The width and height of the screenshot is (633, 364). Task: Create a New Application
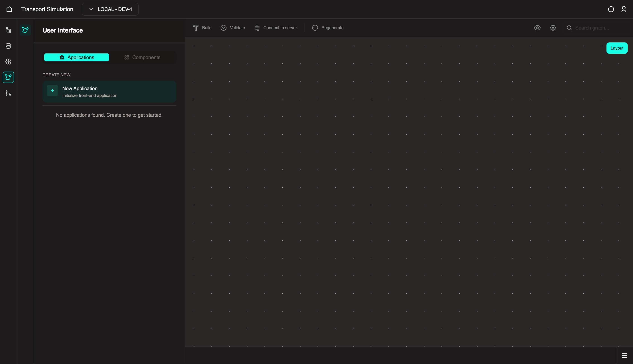pos(109,92)
